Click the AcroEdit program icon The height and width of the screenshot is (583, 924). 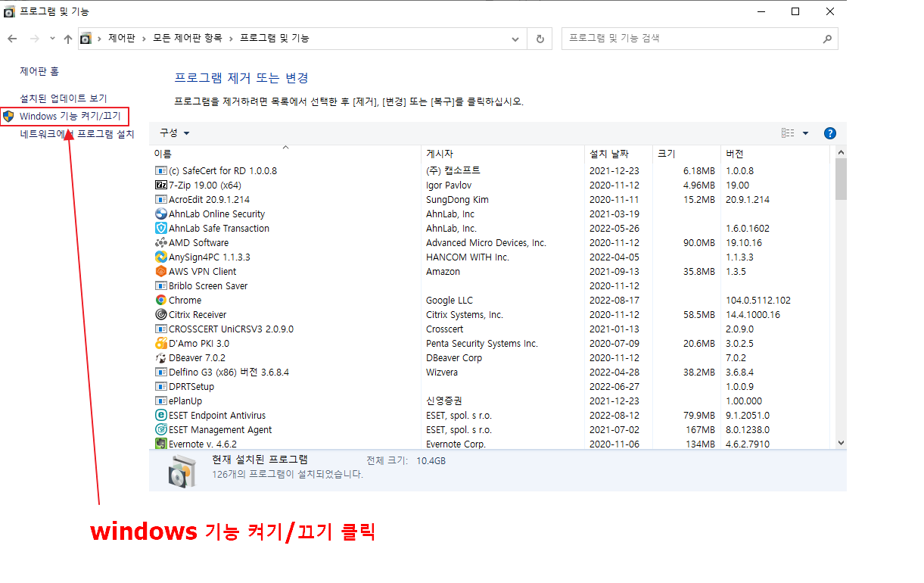point(160,199)
